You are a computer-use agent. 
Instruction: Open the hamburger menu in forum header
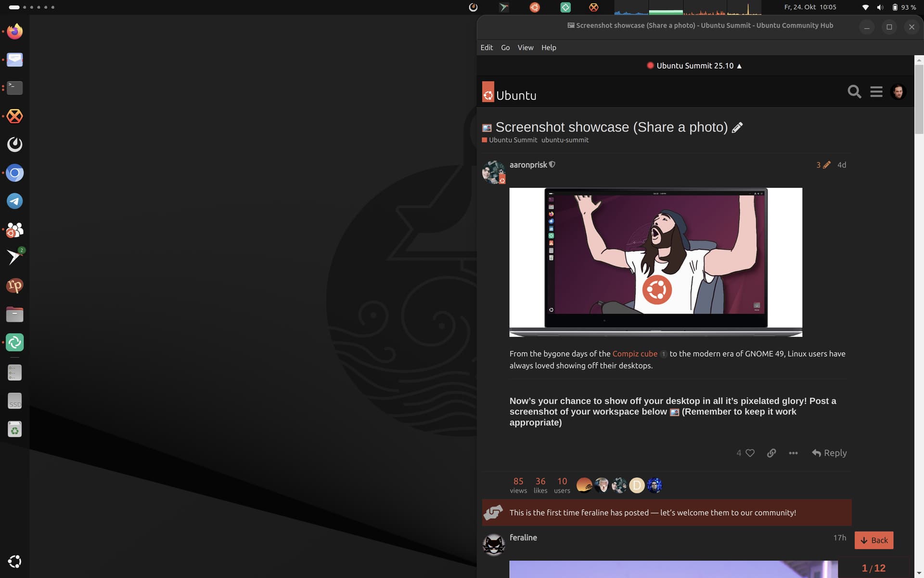pyautogui.click(x=876, y=92)
